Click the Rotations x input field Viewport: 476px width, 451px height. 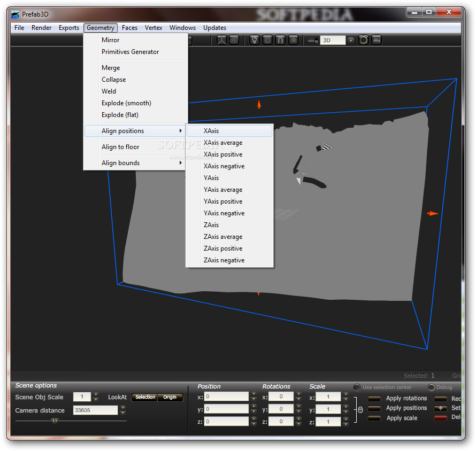281,396
